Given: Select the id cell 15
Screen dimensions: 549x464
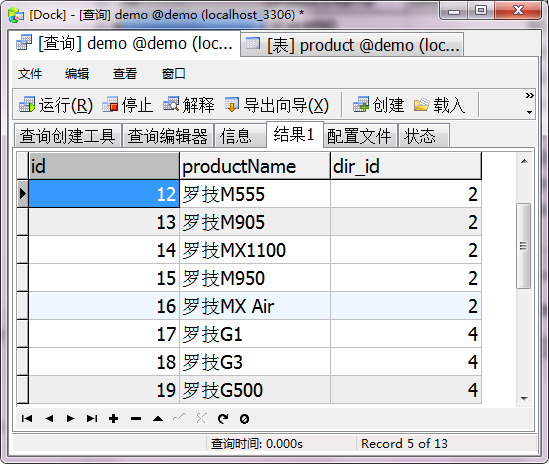Looking at the screenshot, I should click(x=104, y=278).
